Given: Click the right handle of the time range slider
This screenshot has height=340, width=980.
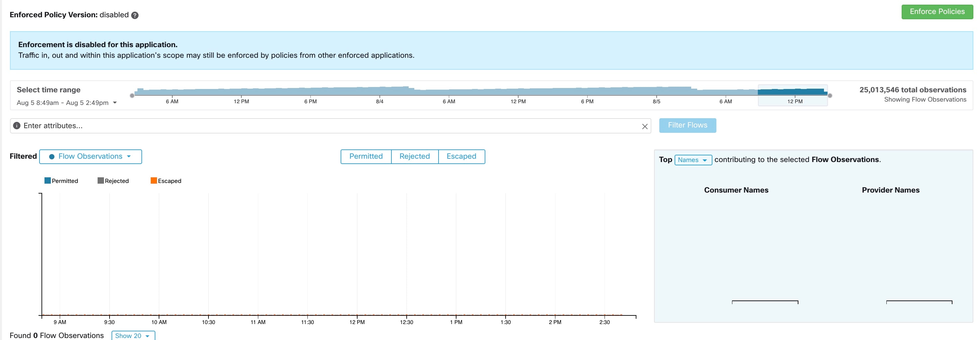Looking at the screenshot, I should click(830, 95).
